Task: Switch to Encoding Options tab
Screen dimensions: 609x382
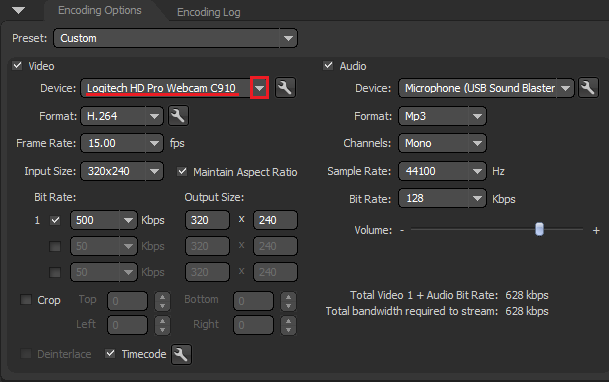Action: click(100, 10)
